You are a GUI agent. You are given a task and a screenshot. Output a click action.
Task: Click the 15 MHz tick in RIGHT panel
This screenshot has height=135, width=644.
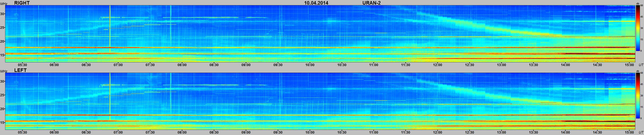[x=2, y=55]
